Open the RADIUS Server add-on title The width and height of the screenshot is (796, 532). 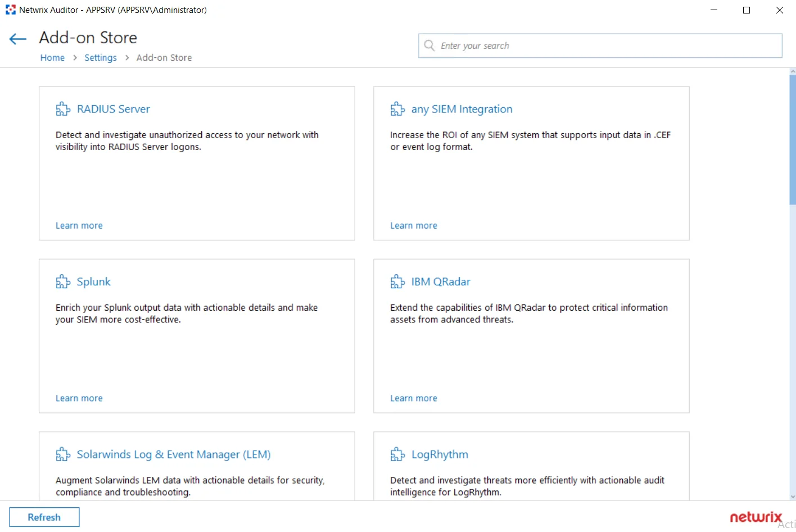click(x=114, y=109)
